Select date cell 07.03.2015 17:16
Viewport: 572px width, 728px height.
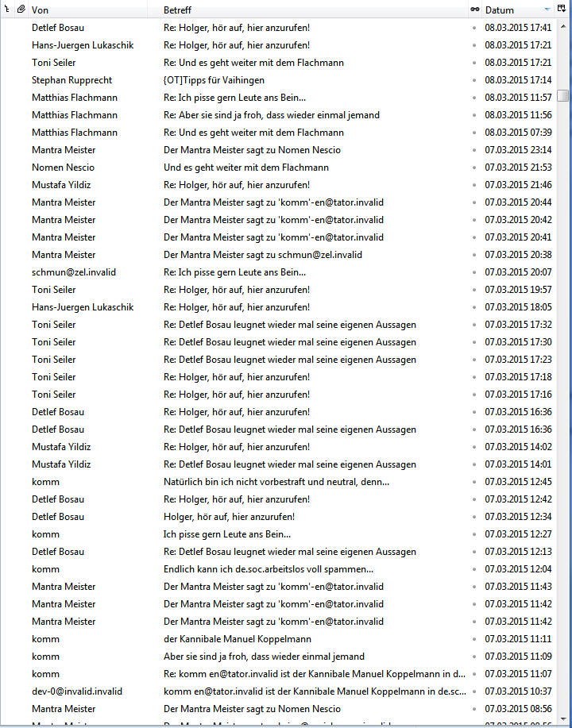pyautogui.click(x=518, y=395)
